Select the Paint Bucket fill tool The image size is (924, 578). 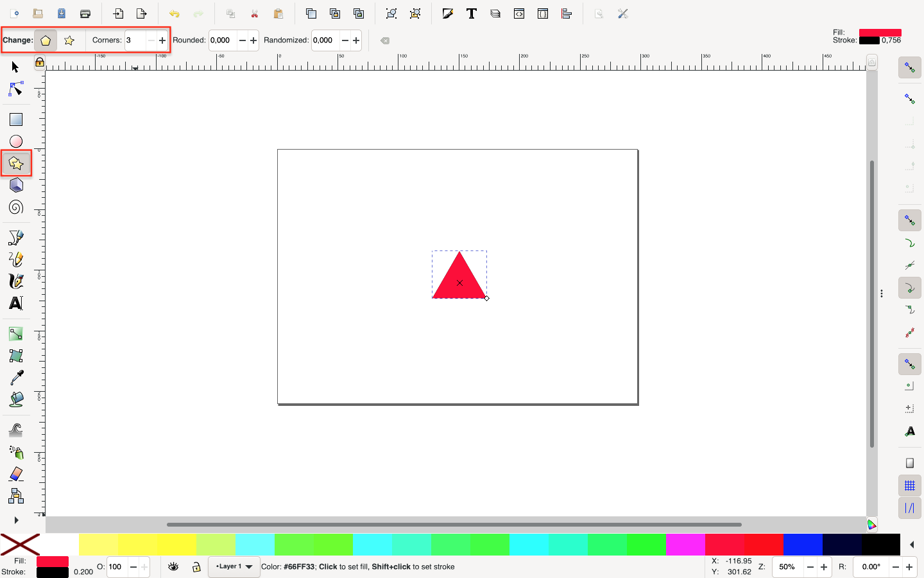pyautogui.click(x=15, y=400)
